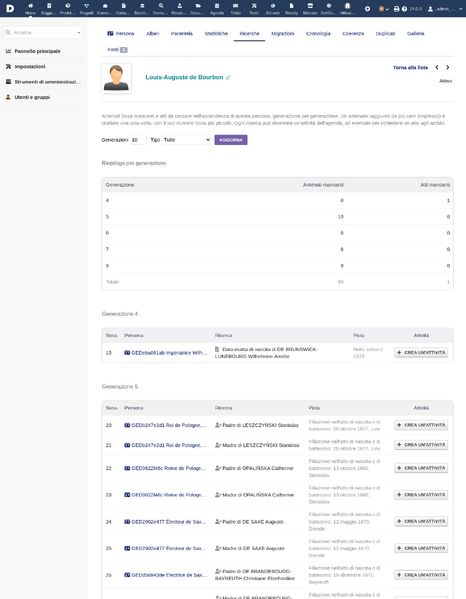The height and width of the screenshot is (599, 466).
Task: Click the AGGIORNA button
Action: [x=231, y=140]
